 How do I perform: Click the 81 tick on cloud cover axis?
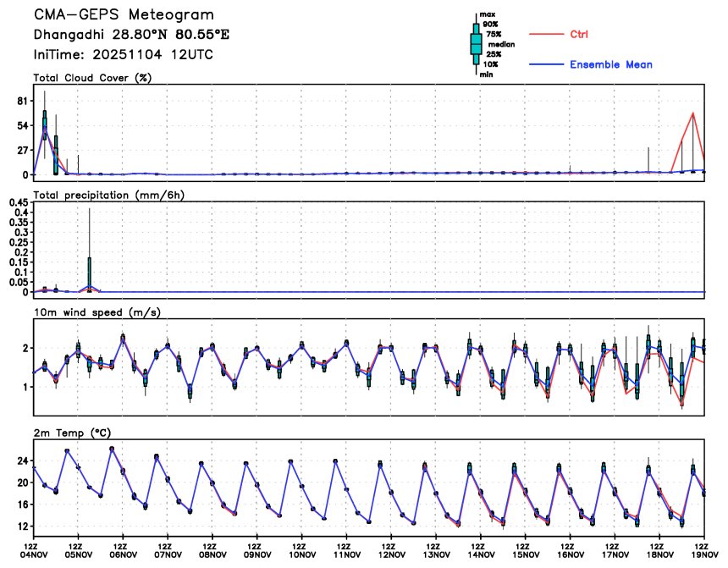(x=23, y=101)
